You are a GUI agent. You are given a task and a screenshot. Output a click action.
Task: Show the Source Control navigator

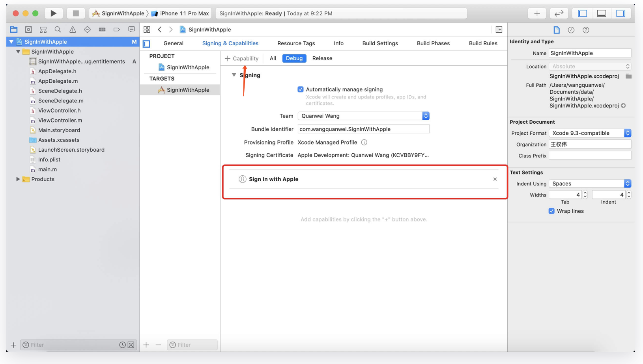coord(28,30)
